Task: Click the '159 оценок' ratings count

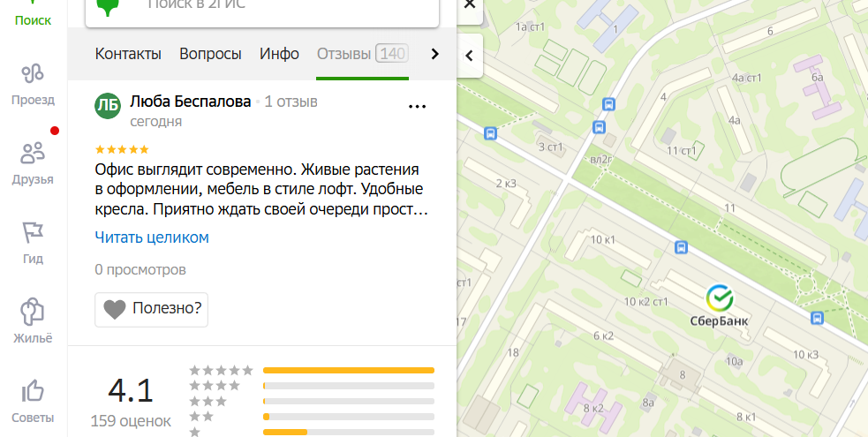Action: pyautogui.click(x=131, y=421)
